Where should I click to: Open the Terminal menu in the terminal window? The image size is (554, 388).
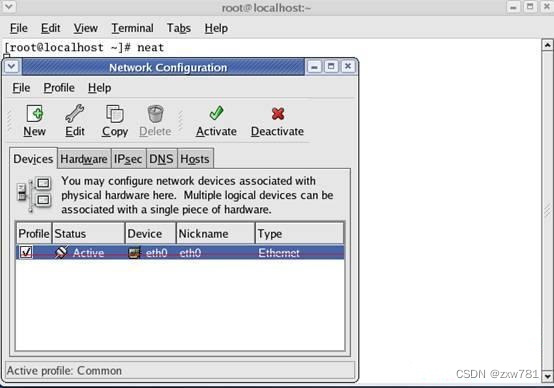(132, 28)
